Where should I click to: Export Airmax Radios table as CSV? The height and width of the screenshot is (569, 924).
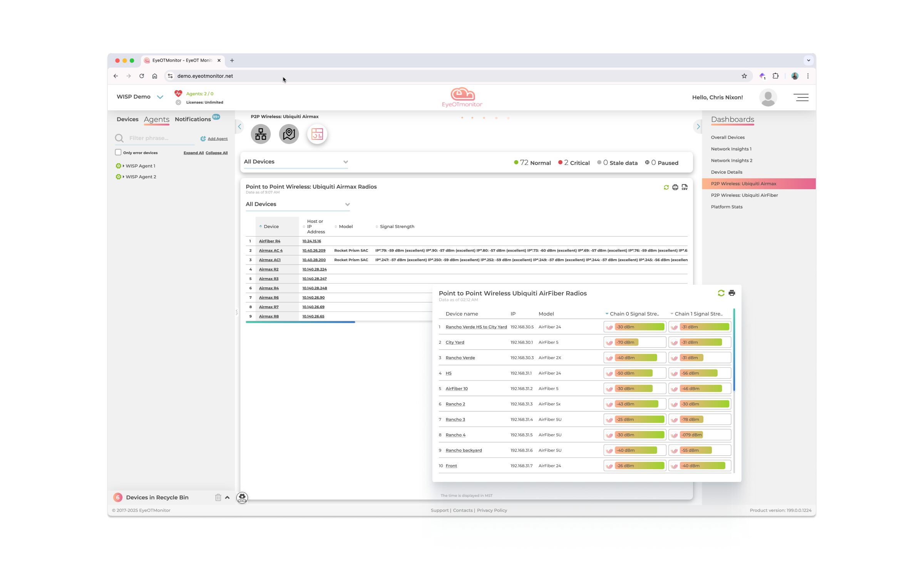(x=685, y=187)
